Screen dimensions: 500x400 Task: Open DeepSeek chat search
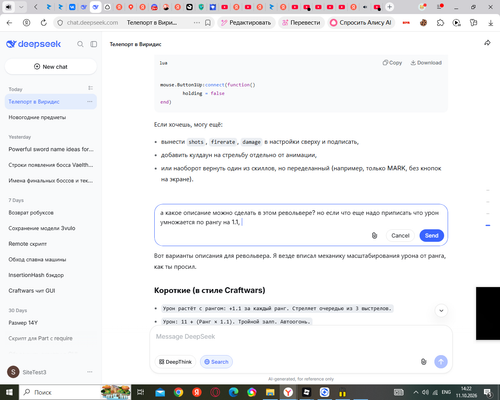click(80, 44)
